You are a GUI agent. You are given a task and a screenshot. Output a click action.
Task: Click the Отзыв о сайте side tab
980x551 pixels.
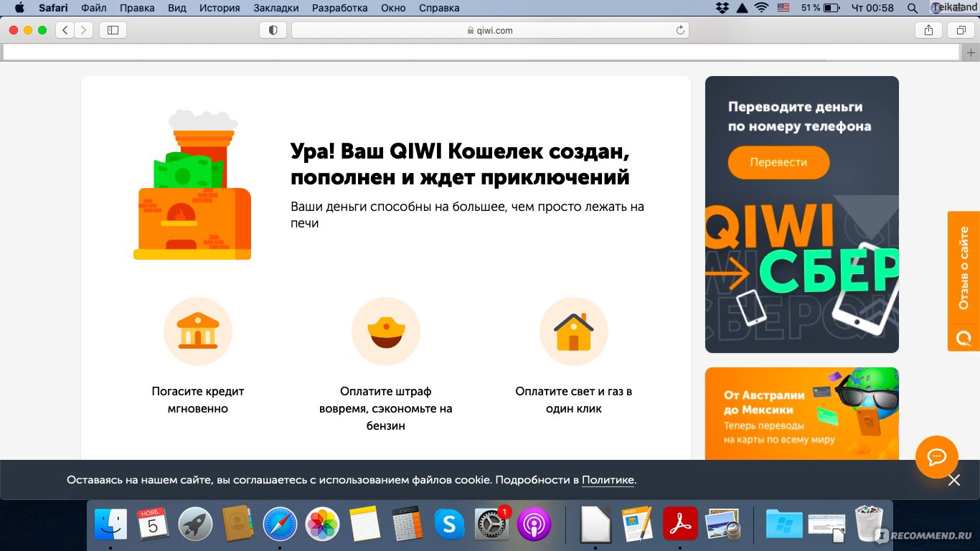(964, 281)
